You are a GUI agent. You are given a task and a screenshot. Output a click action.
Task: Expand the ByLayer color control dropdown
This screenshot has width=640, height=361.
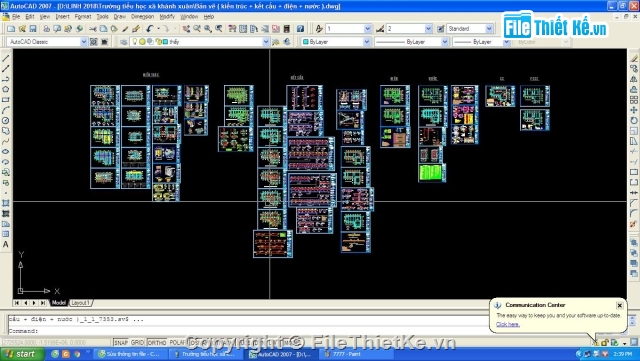pos(367,42)
